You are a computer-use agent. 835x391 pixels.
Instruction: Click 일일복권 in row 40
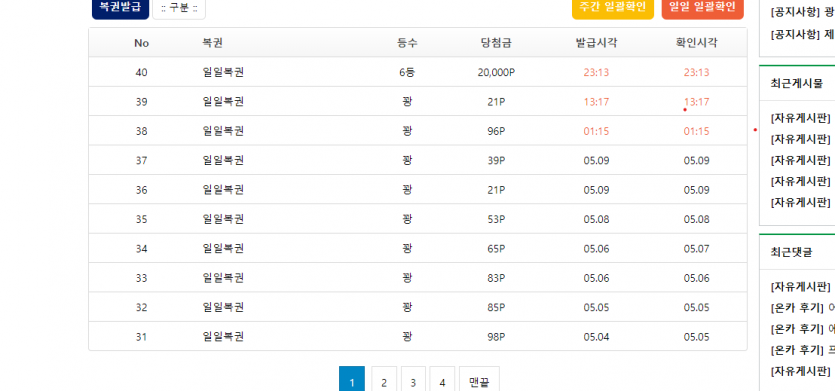pyautogui.click(x=224, y=72)
